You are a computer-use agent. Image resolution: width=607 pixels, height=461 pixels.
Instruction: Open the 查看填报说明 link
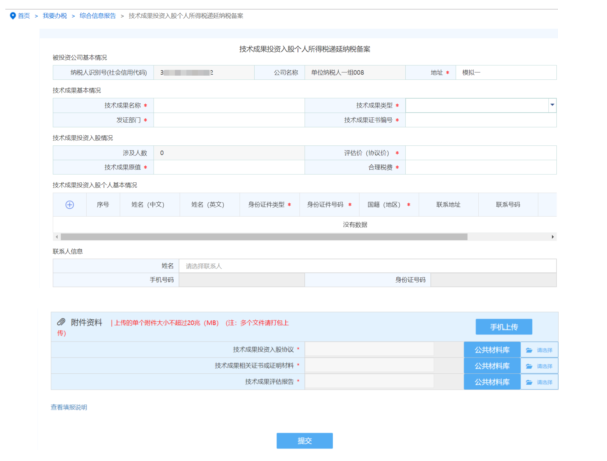tap(69, 407)
